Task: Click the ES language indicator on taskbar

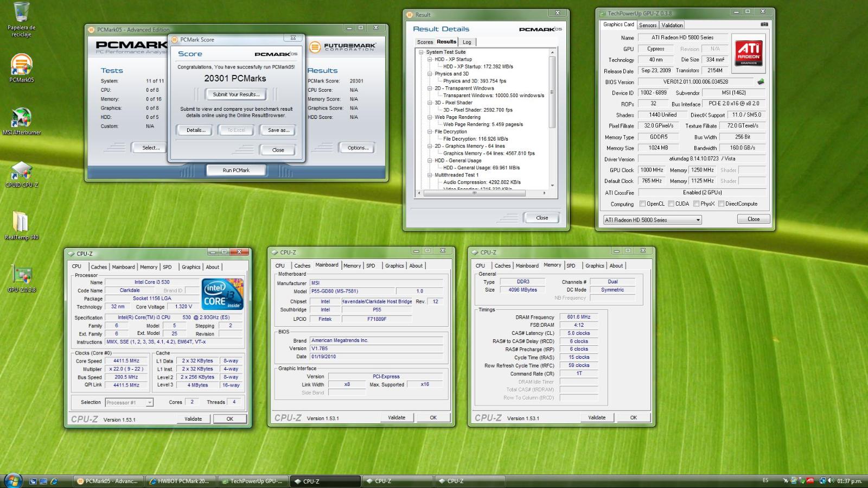Action: coord(765,480)
